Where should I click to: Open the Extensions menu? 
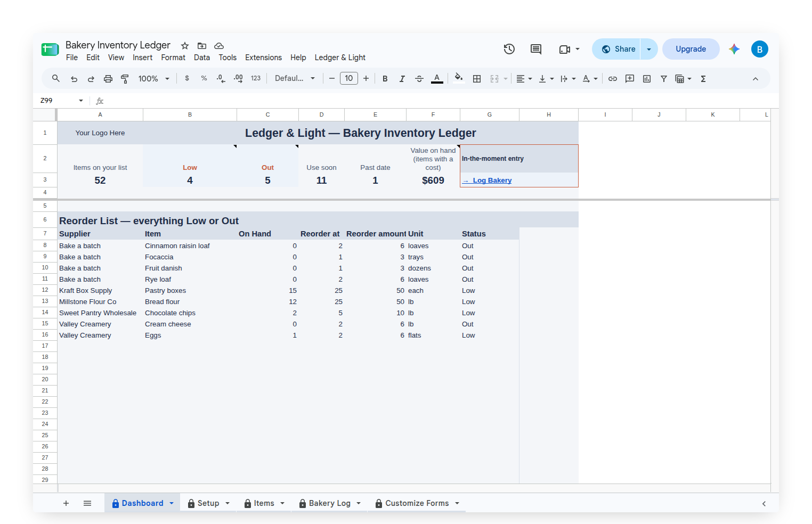[x=263, y=58]
